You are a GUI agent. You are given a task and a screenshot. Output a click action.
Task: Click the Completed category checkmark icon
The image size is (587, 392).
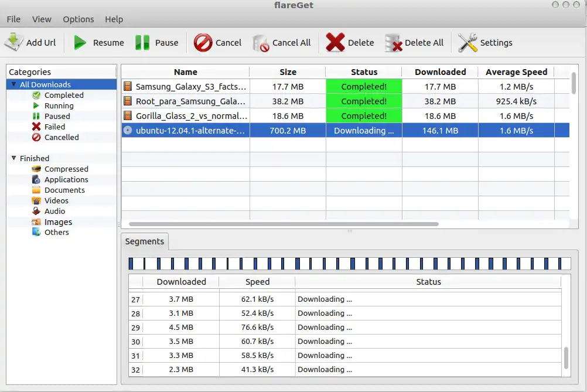(x=36, y=95)
